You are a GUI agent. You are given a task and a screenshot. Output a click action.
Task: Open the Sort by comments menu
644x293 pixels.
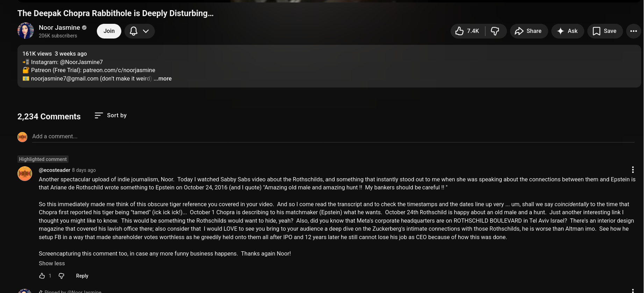click(110, 116)
